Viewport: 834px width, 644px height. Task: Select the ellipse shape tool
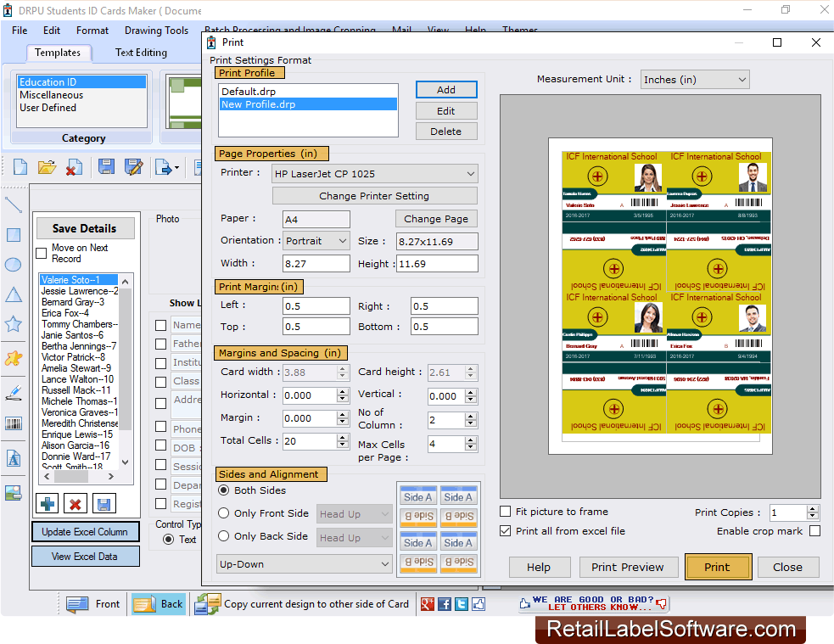coord(13,265)
